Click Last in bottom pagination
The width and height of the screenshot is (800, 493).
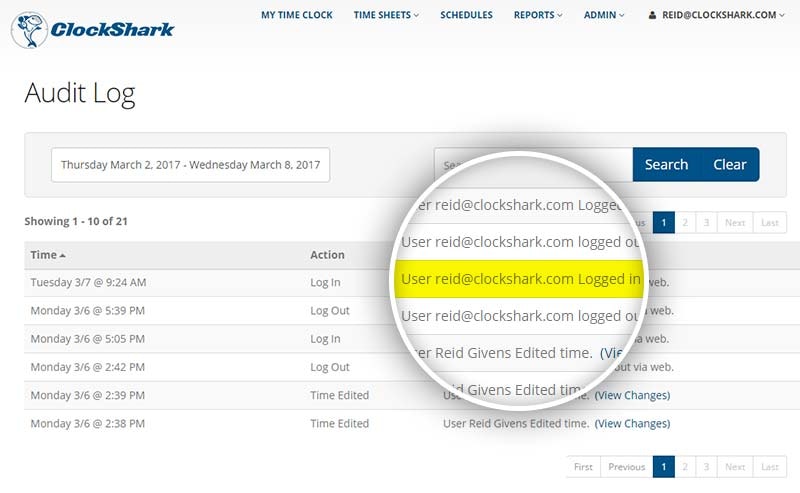pyautogui.click(x=769, y=466)
